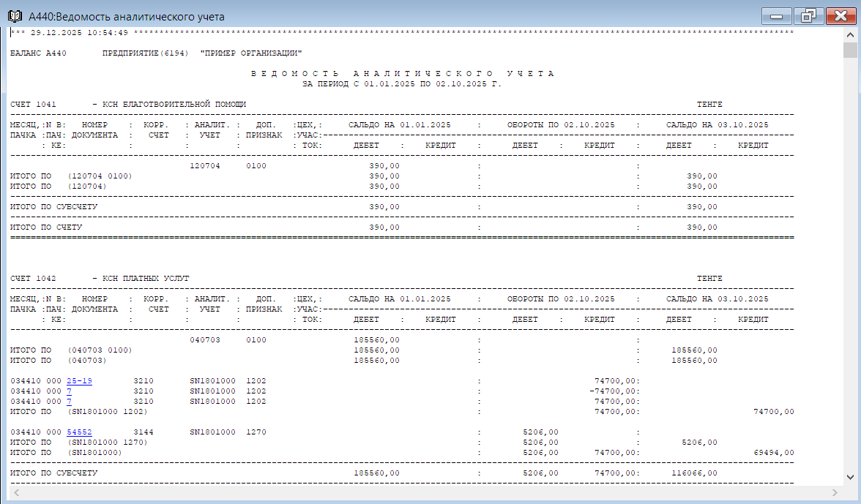861x504 pixels.
Task: Restore down the report window
Action: point(808,15)
